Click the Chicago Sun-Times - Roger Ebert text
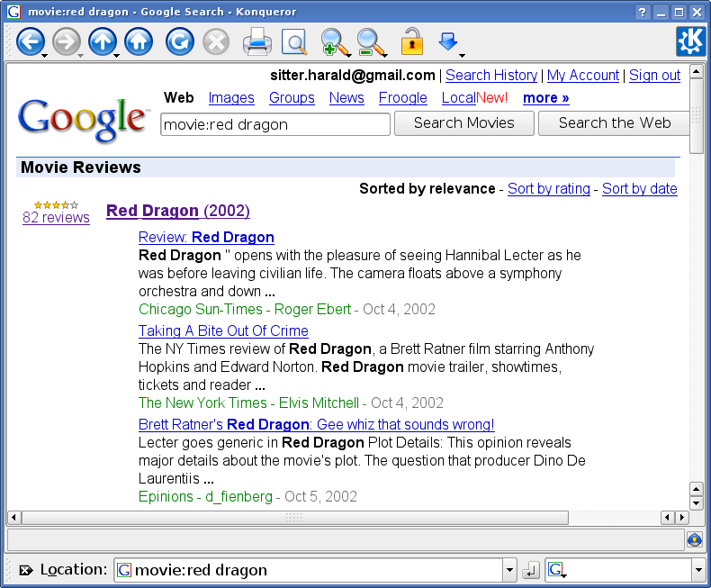 point(245,310)
